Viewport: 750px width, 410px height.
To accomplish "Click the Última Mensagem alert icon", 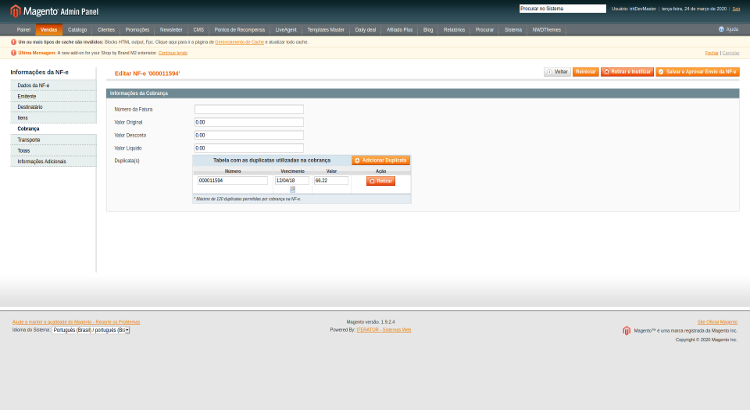I will [x=13, y=53].
